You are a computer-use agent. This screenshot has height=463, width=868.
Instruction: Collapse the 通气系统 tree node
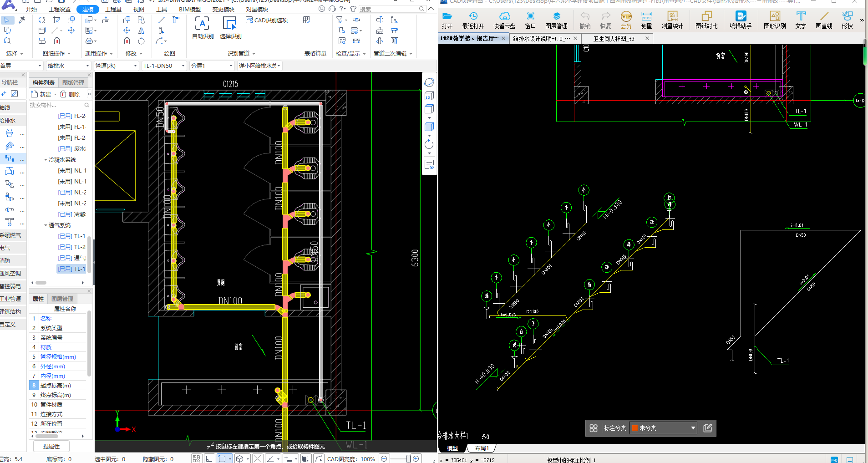pos(46,225)
